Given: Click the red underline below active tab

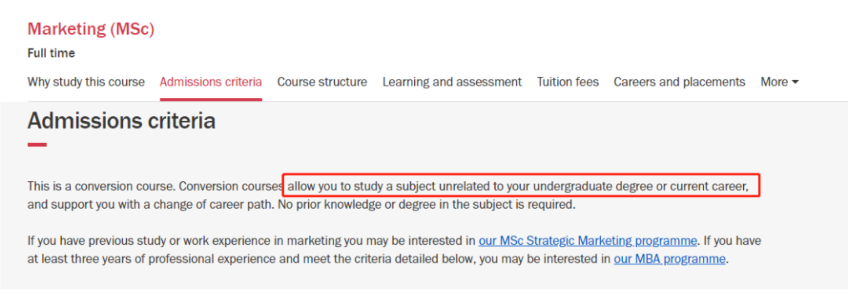Looking at the screenshot, I should pos(210,99).
